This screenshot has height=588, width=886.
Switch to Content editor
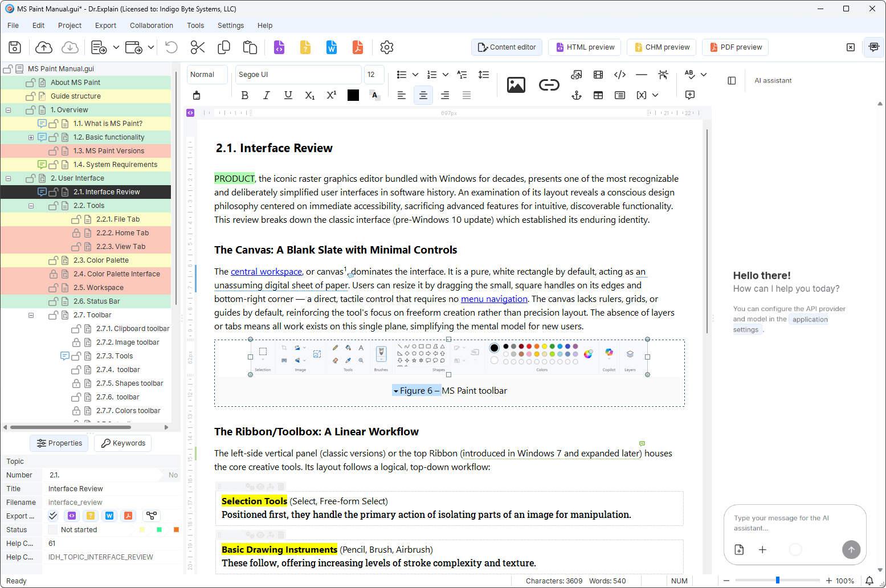click(507, 47)
